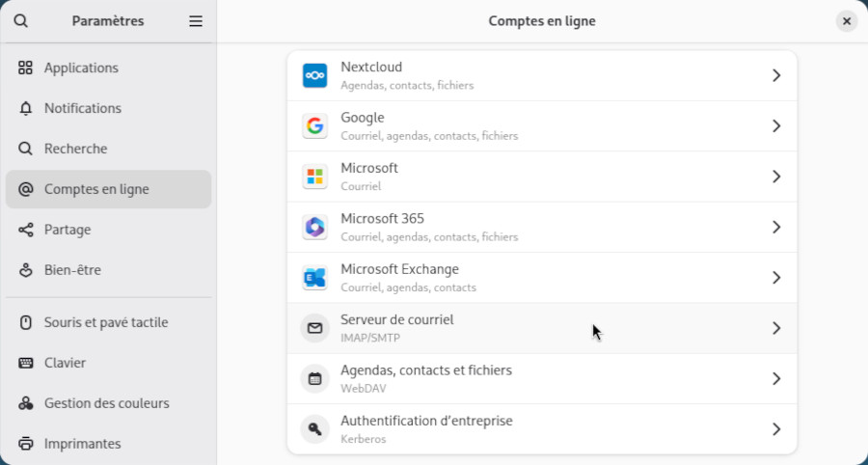Click the Microsoft 365 logo icon
The height and width of the screenshot is (465, 868).
tap(315, 227)
